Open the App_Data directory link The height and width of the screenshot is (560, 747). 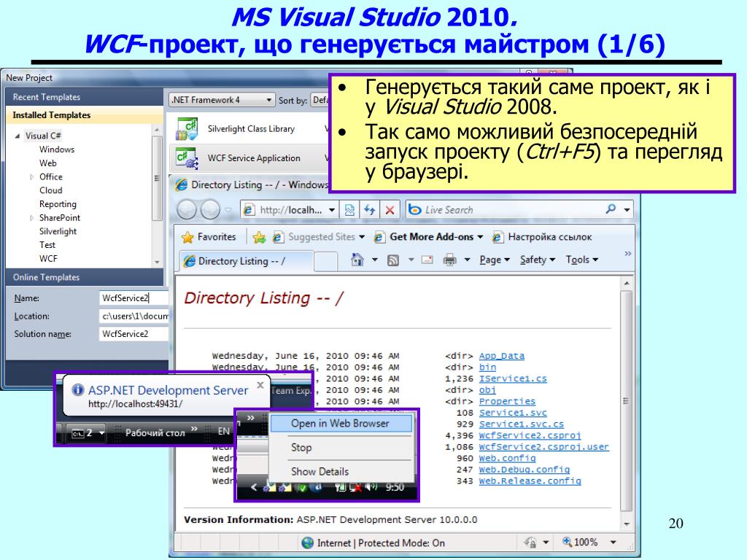click(502, 356)
